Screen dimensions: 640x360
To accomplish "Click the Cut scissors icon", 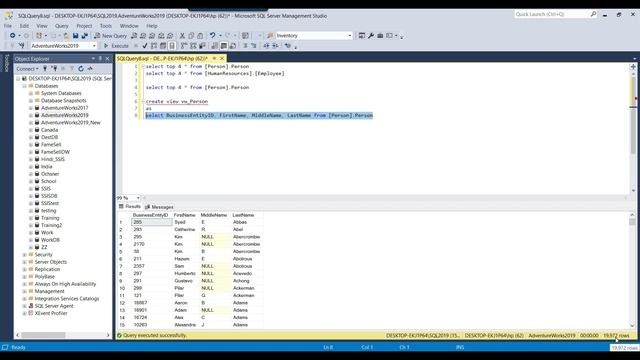I will tap(182, 36).
